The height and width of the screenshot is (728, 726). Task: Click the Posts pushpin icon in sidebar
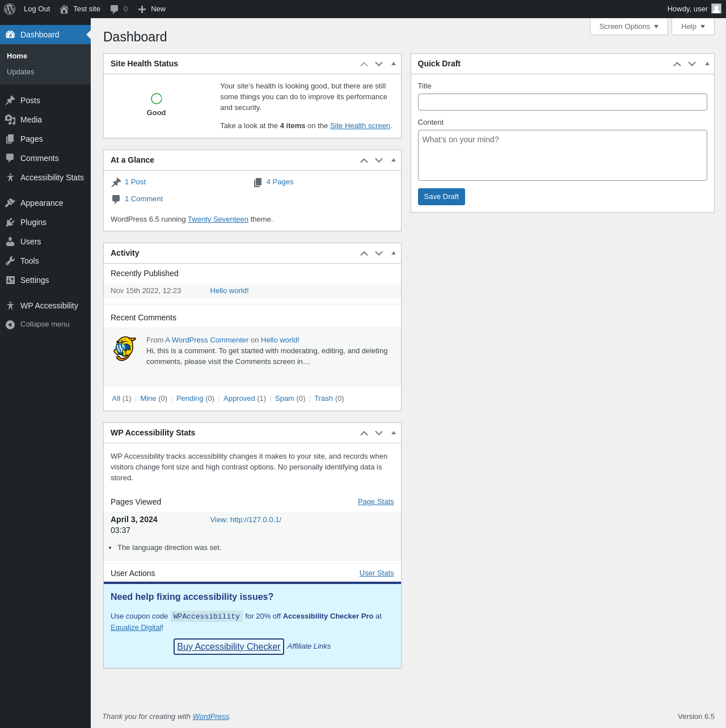pos(10,100)
